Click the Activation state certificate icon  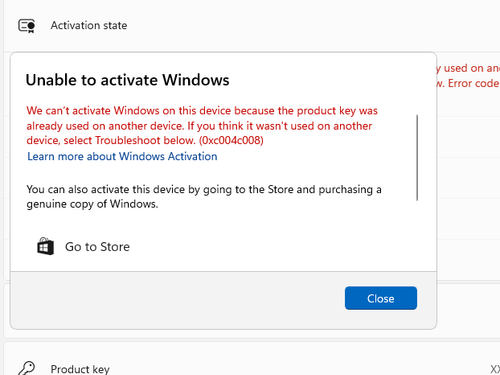(x=27, y=26)
